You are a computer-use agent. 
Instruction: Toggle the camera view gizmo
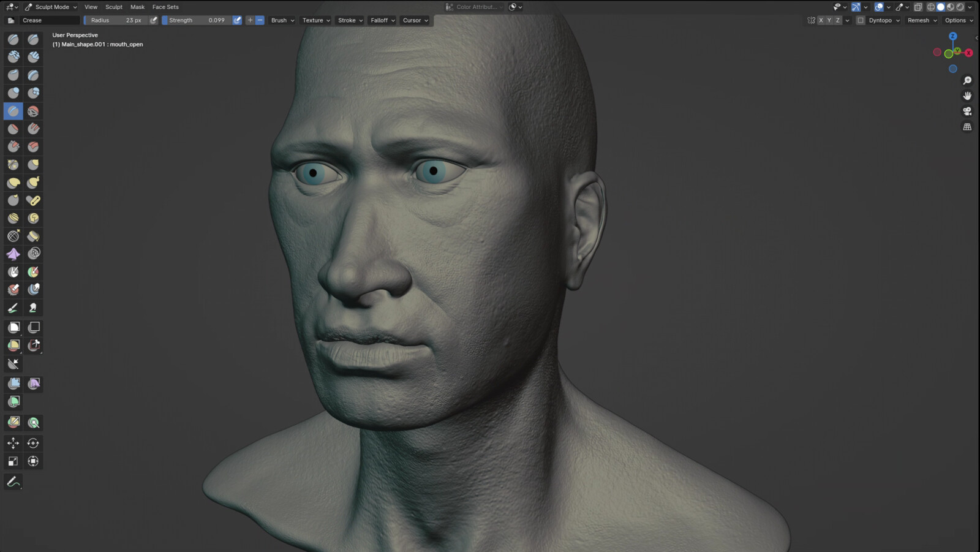click(x=967, y=112)
